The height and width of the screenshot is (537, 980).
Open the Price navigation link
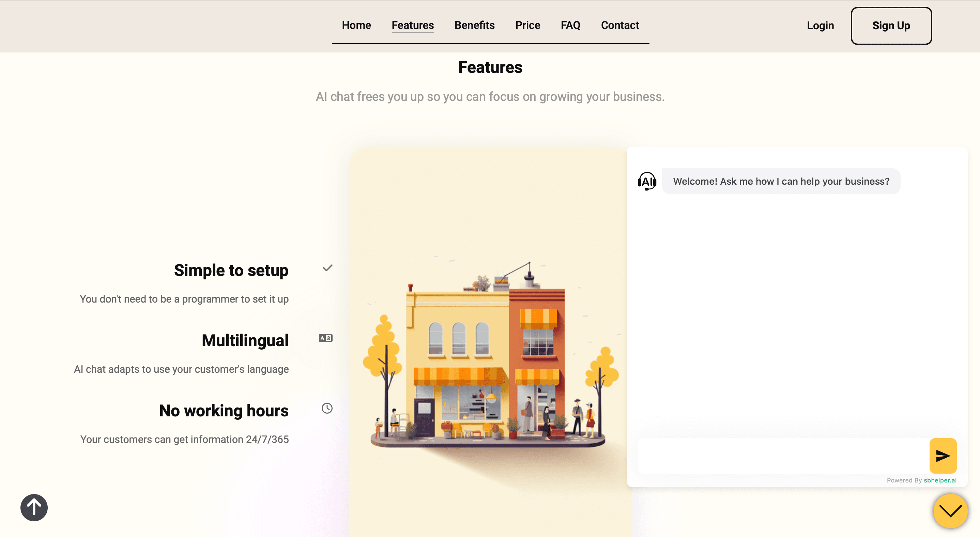tap(527, 25)
